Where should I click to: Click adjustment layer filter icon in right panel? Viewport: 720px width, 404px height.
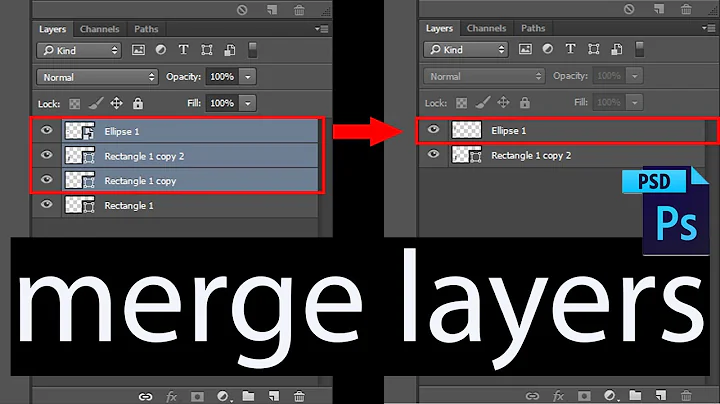(547, 49)
